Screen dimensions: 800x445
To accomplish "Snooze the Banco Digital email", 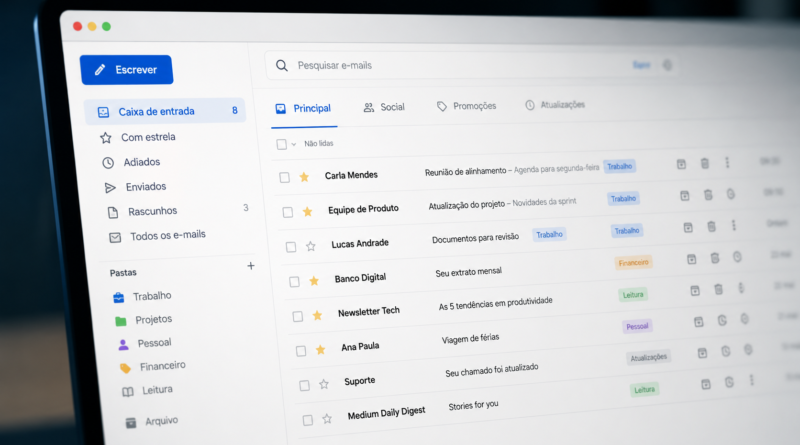I will click(737, 257).
